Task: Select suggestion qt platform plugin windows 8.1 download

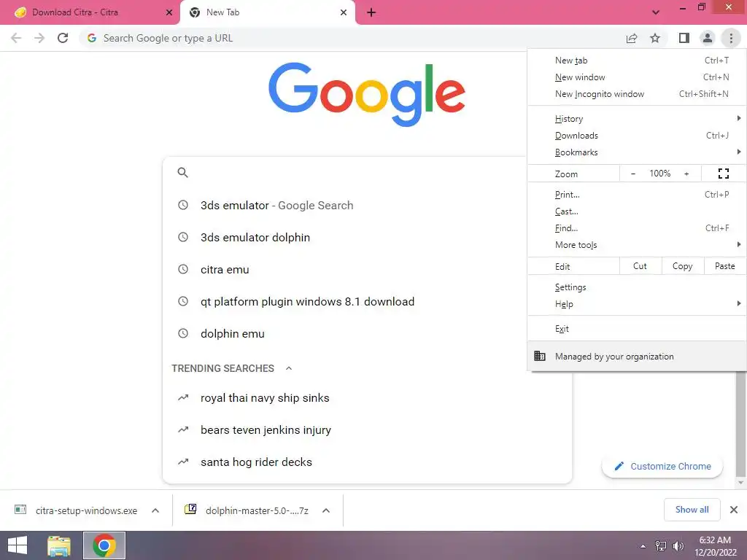Action: point(367,301)
